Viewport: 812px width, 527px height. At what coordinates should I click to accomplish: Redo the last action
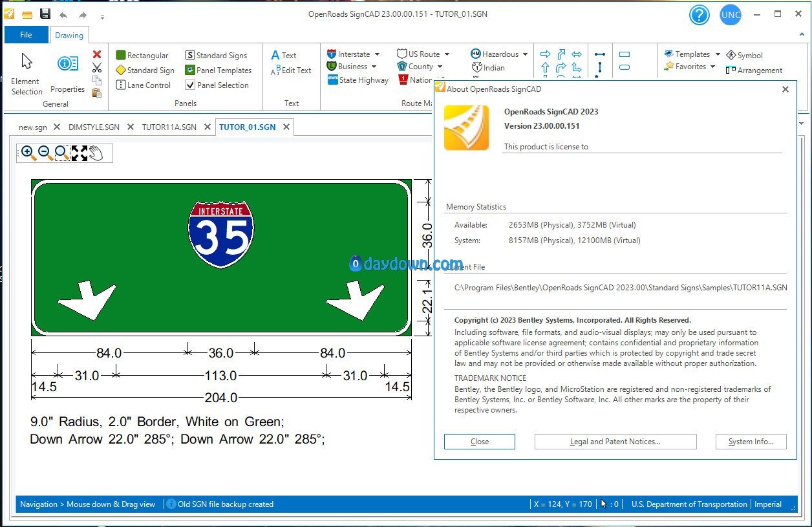point(83,15)
